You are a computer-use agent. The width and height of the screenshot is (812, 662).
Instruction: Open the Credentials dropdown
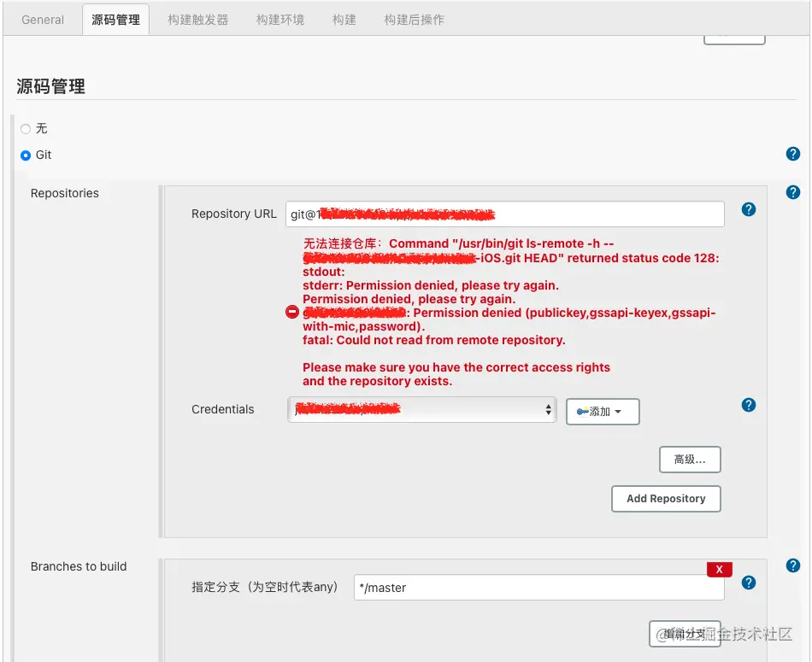click(x=421, y=409)
